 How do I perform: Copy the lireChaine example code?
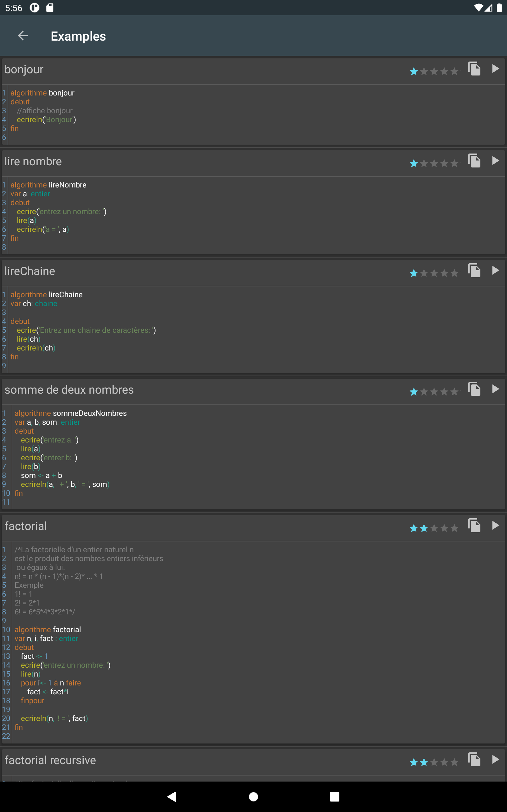coord(474,271)
